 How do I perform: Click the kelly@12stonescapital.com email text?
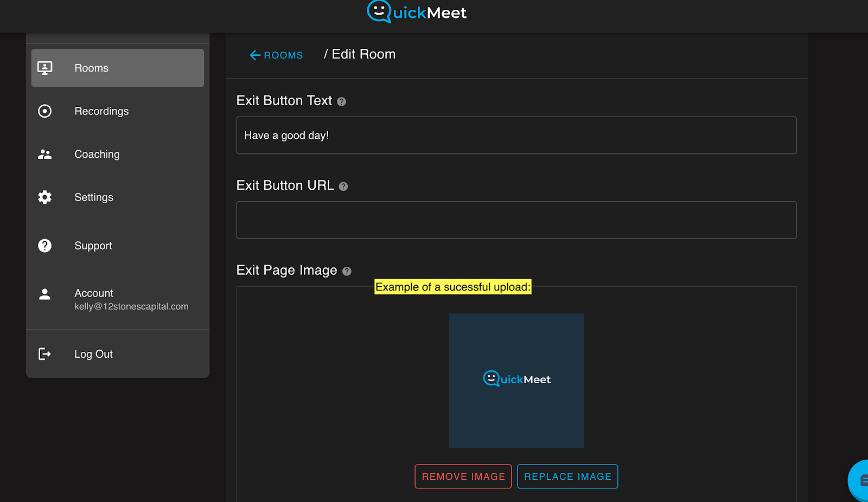tap(131, 306)
